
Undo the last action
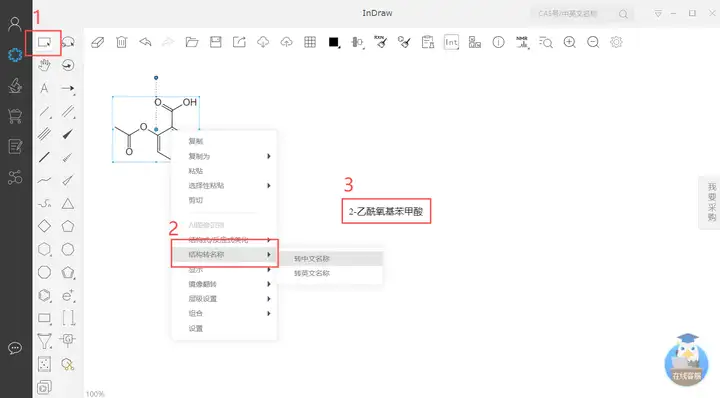click(145, 42)
